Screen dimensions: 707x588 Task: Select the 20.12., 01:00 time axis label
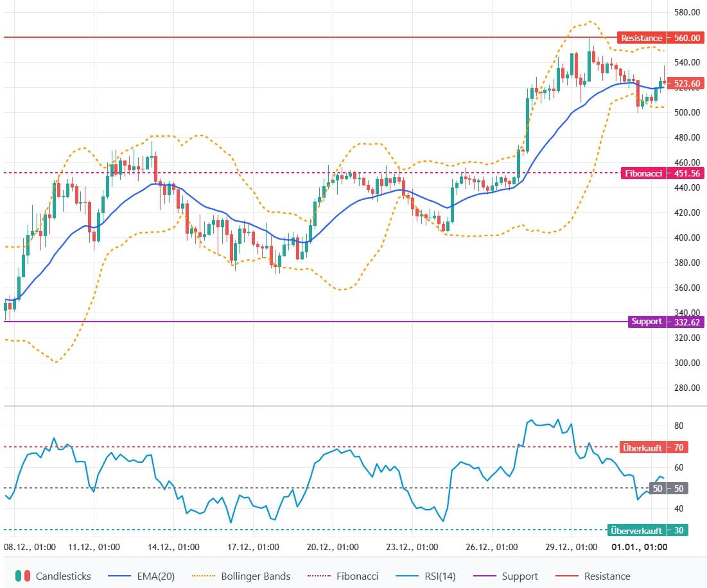tap(332, 548)
